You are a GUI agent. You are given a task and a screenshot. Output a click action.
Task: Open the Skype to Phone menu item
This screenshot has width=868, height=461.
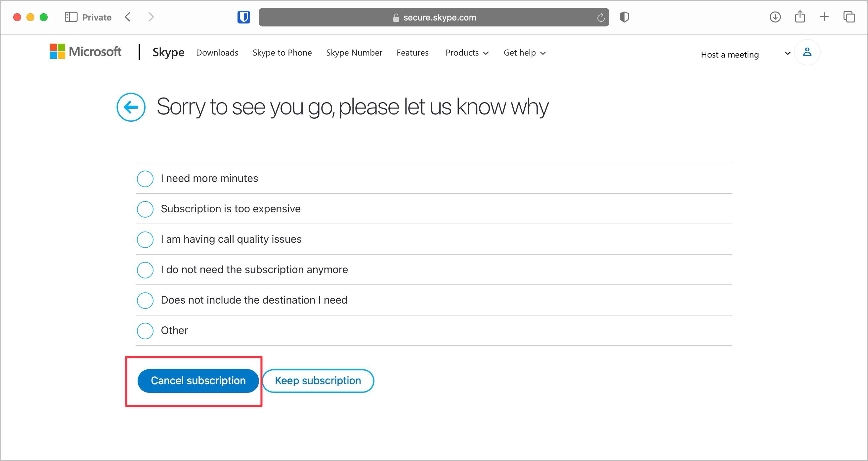pyautogui.click(x=282, y=53)
